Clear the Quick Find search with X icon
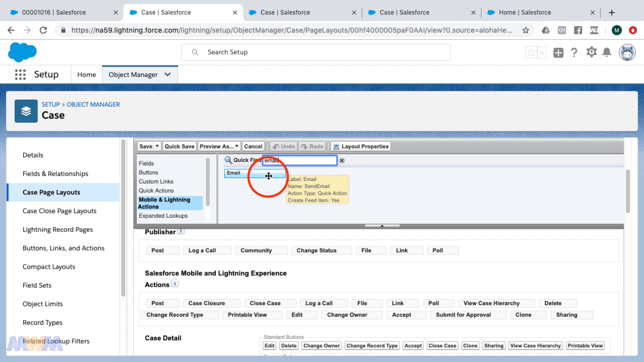 tap(342, 161)
